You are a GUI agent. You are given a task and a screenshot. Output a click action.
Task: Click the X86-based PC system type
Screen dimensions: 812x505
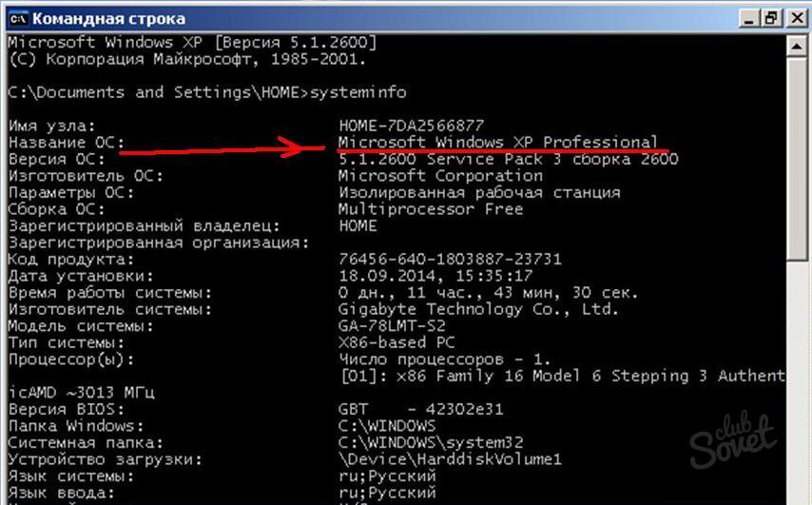pos(396,342)
